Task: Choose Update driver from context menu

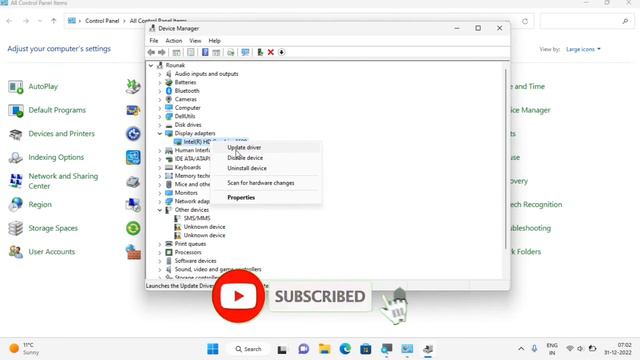Action: click(266, 147)
